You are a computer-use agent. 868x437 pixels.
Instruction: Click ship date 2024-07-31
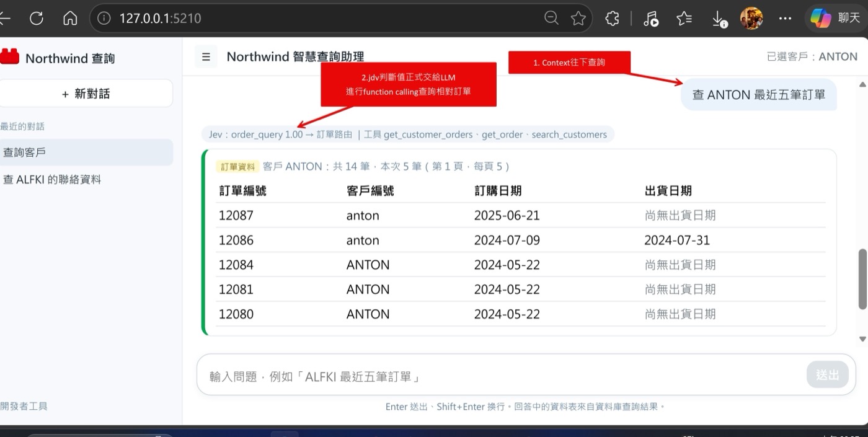coord(677,241)
